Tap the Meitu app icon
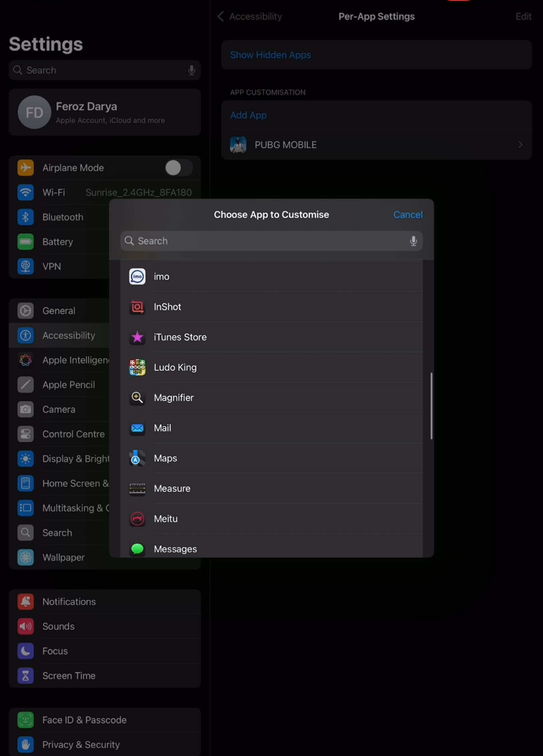The height and width of the screenshot is (756, 543). click(137, 519)
